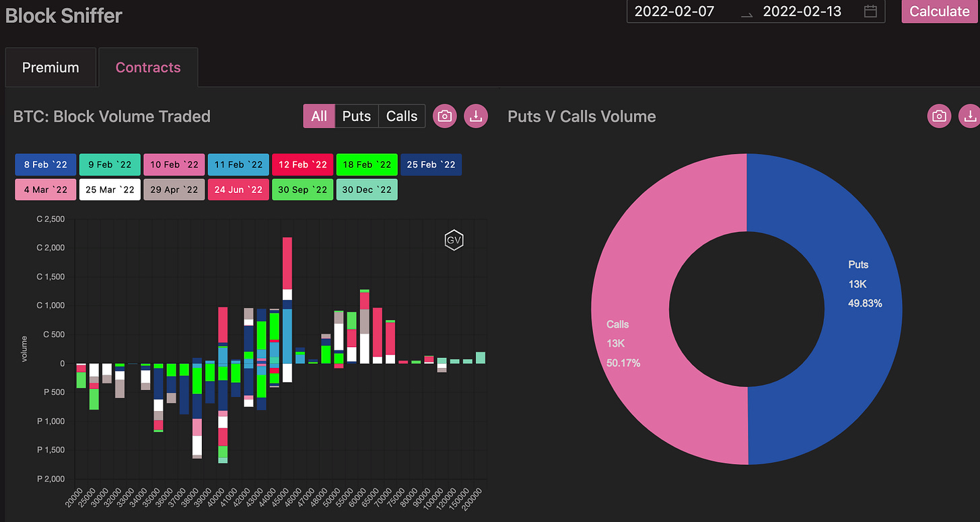The width and height of the screenshot is (980, 522).
Task: Toggle the 25 Feb `22 legend series
Action: (x=431, y=165)
